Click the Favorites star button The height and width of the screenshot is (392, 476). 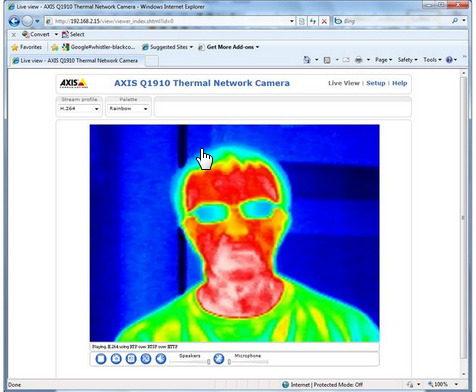27,47
